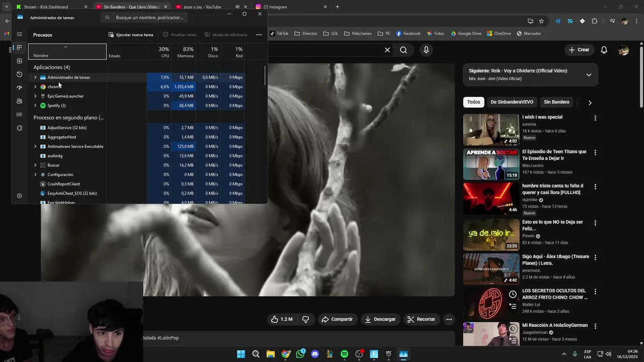Sort processes by Memoria column
The width and height of the screenshot is (644, 362).
(x=183, y=52)
